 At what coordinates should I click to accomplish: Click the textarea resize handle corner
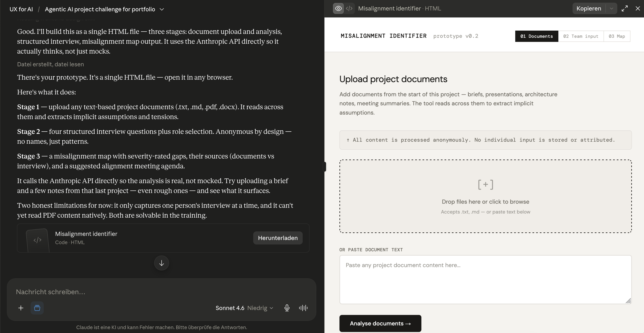point(628,301)
